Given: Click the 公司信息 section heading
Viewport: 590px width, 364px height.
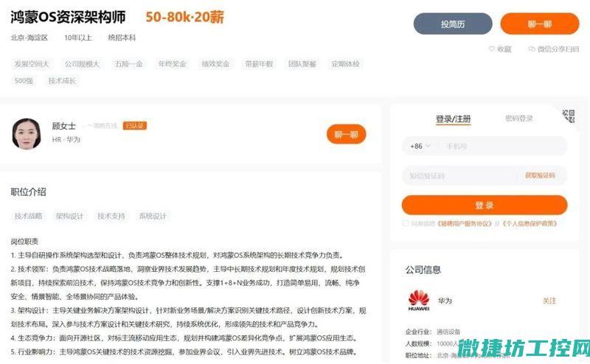Looking at the screenshot, I should [423, 269].
